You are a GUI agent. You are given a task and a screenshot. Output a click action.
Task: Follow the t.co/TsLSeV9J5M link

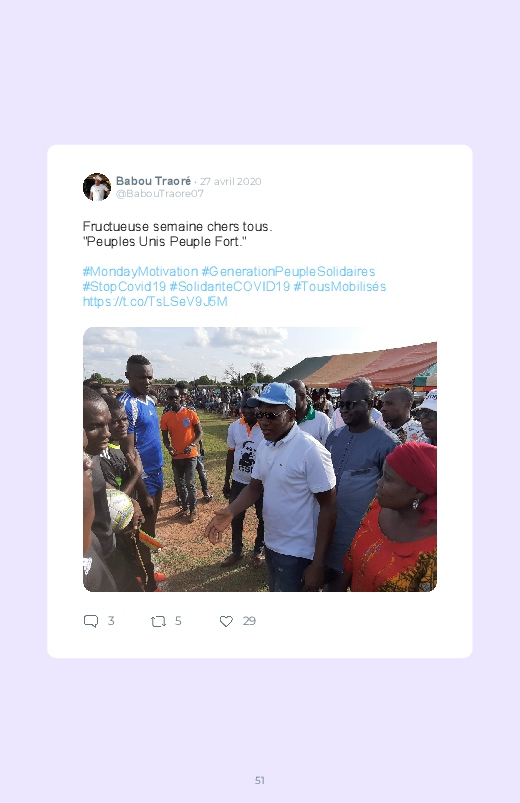[x=155, y=301]
